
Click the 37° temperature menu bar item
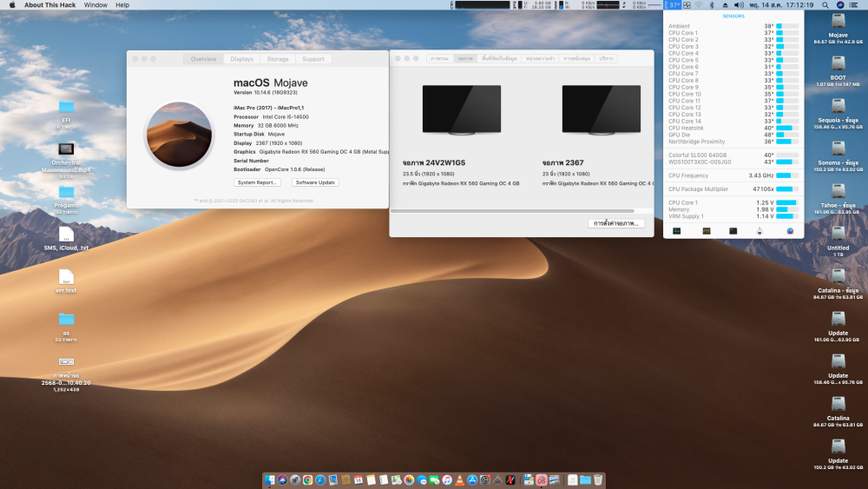coord(672,5)
